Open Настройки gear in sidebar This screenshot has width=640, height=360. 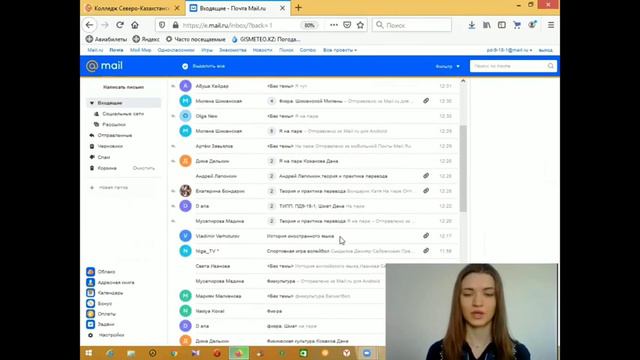click(91, 335)
